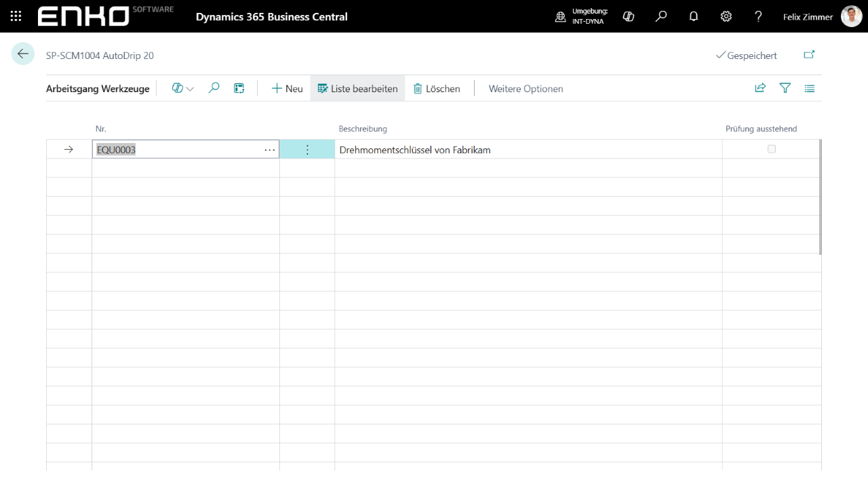Open the EQU0003 lookup ellipsis
The height and width of the screenshot is (488, 868).
point(269,149)
